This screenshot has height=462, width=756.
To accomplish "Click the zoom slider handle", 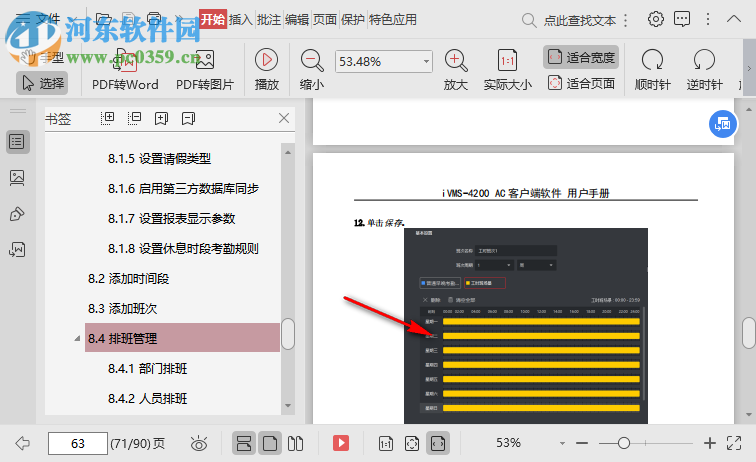I will click(624, 443).
